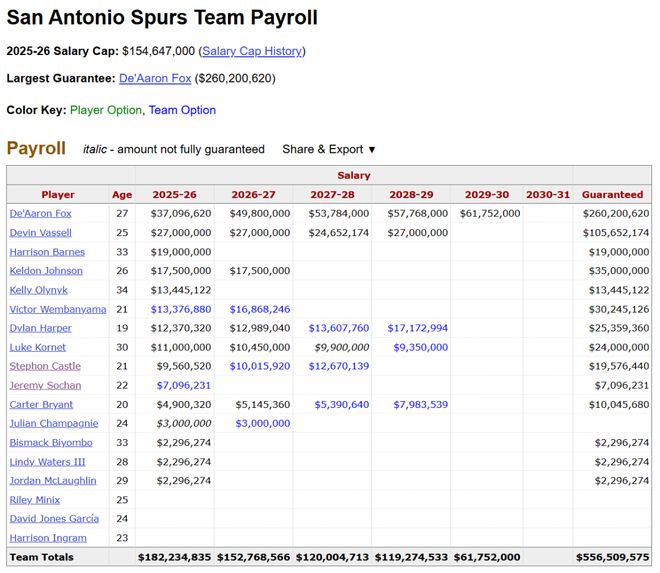
Task: Click the Keldon Johnson player link
Action: coord(47,271)
